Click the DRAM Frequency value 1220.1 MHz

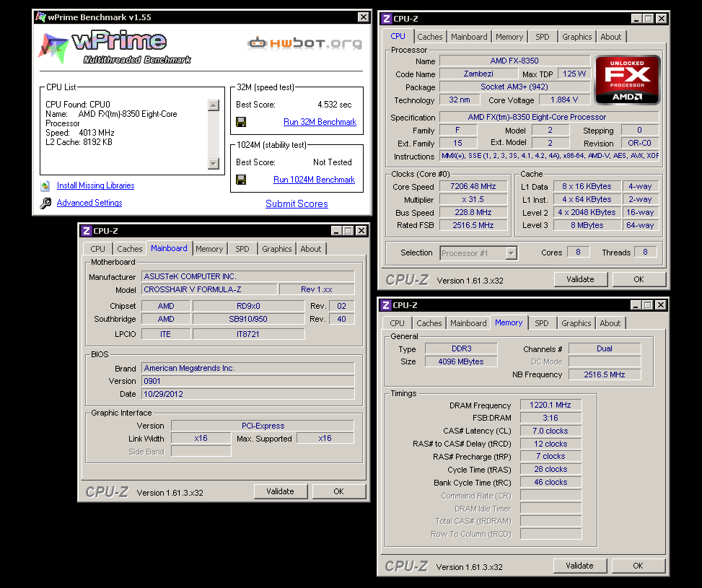point(550,405)
